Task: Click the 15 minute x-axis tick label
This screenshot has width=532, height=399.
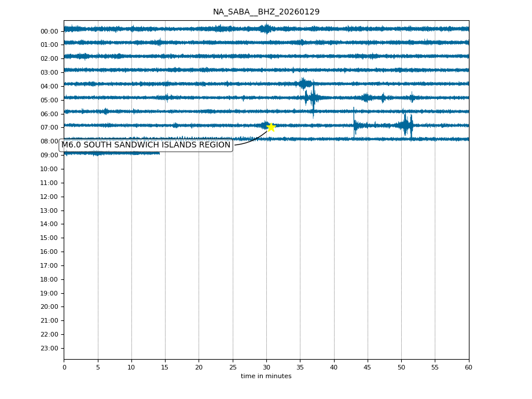Action: point(165,367)
